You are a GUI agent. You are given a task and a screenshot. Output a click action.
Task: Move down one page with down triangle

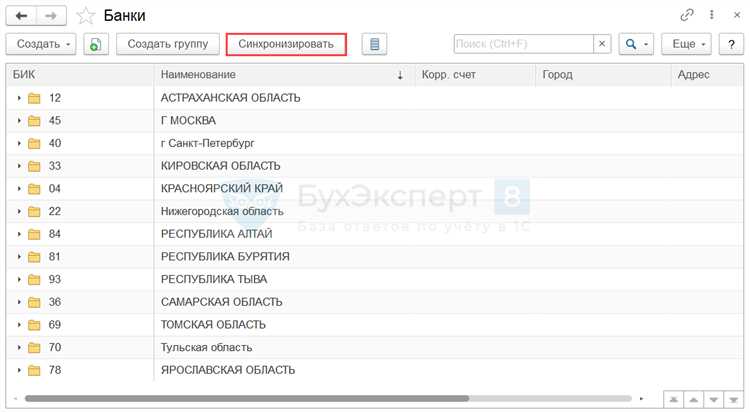pos(714,400)
